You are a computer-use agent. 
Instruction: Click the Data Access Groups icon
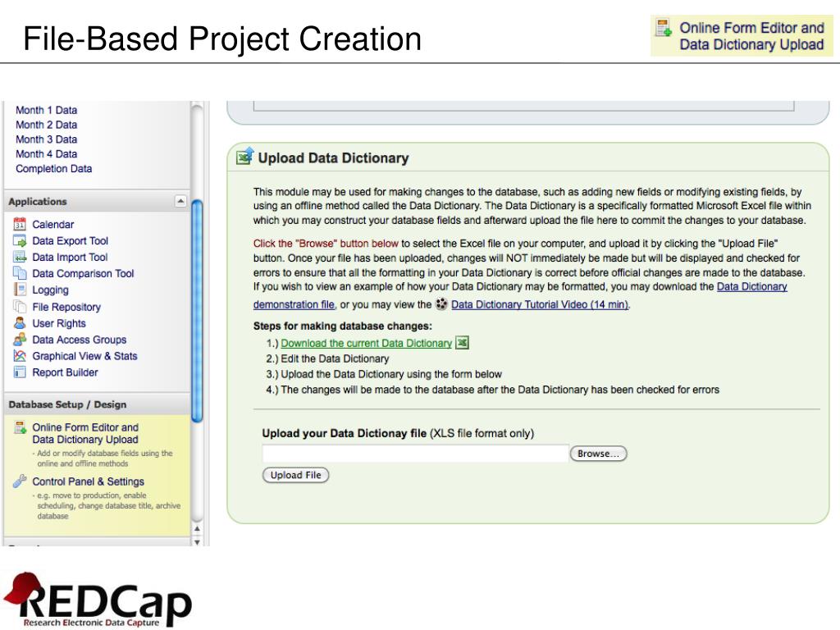pyautogui.click(x=20, y=340)
